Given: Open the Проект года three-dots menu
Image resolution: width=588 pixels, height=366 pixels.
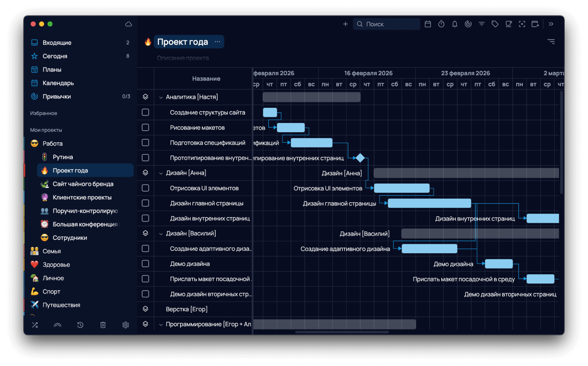Looking at the screenshot, I should click(x=217, y=42).
